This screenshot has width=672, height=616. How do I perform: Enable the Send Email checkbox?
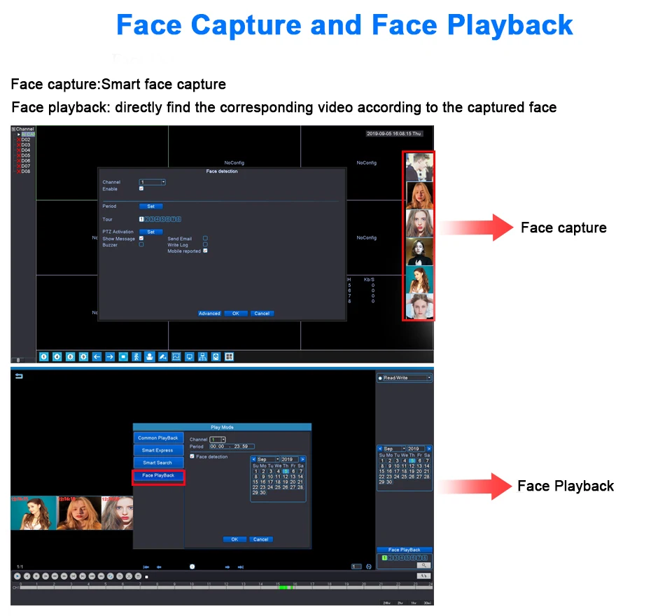205,239
